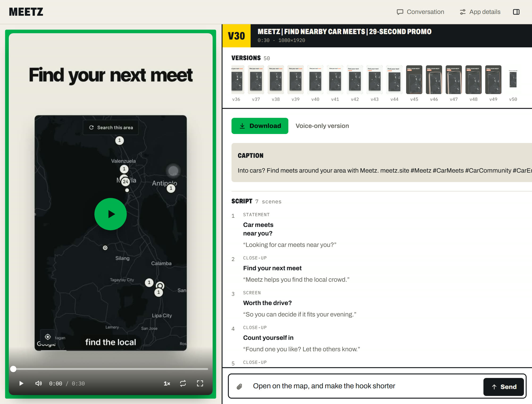Select version v43 thumbnail
This screenshot has height=404, width=532.
[x=375, y=80]
